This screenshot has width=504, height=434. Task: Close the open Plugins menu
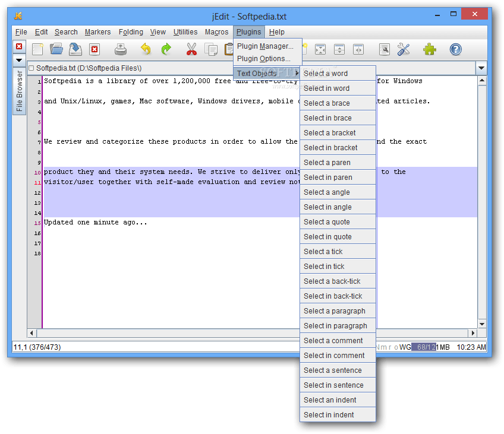(x=249, y=32)
